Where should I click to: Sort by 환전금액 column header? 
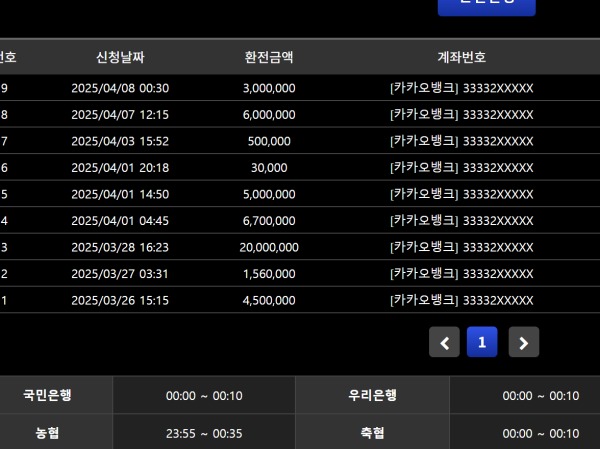tap(269, 57)
